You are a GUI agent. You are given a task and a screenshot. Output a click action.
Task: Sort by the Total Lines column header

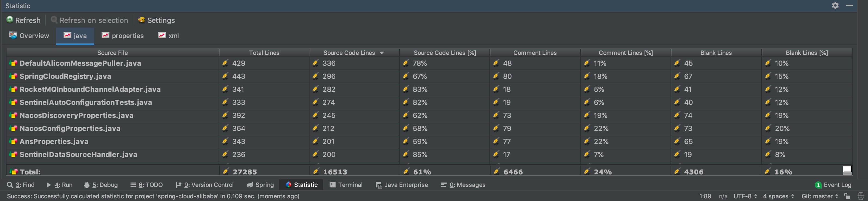click(x=264, y=53)
